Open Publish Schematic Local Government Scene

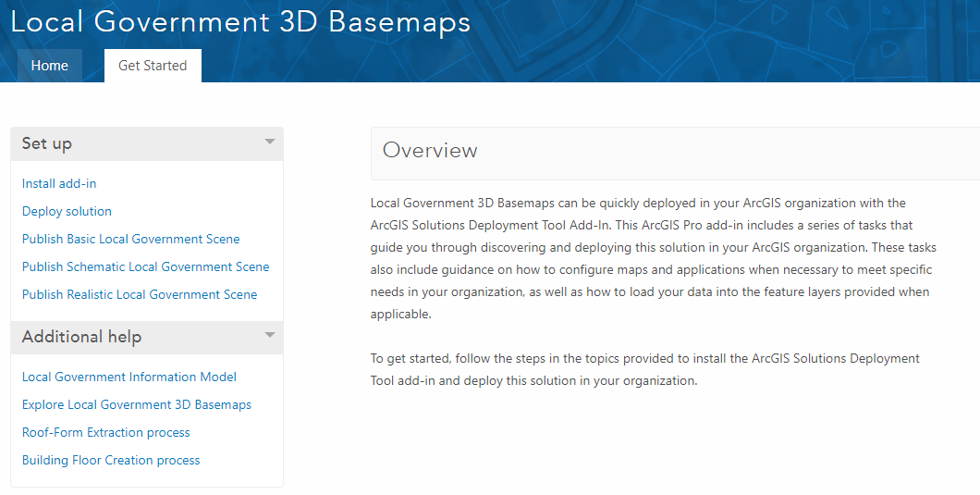pyautogui.click(x=146, y=266)
